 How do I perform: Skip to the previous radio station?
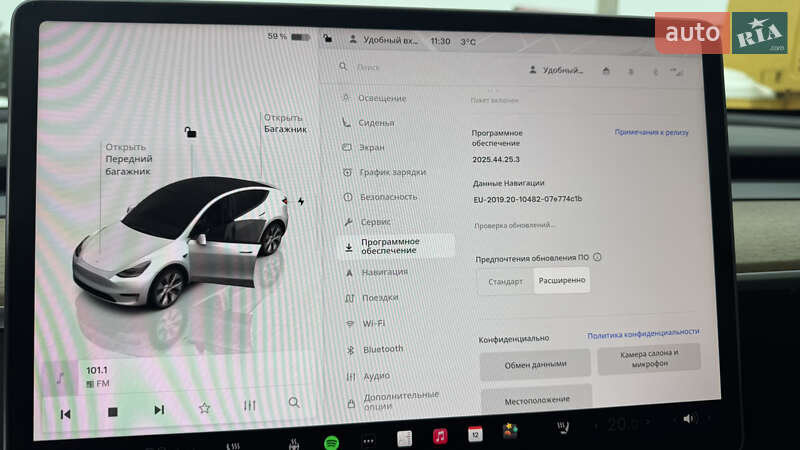(x=66, y=414)
